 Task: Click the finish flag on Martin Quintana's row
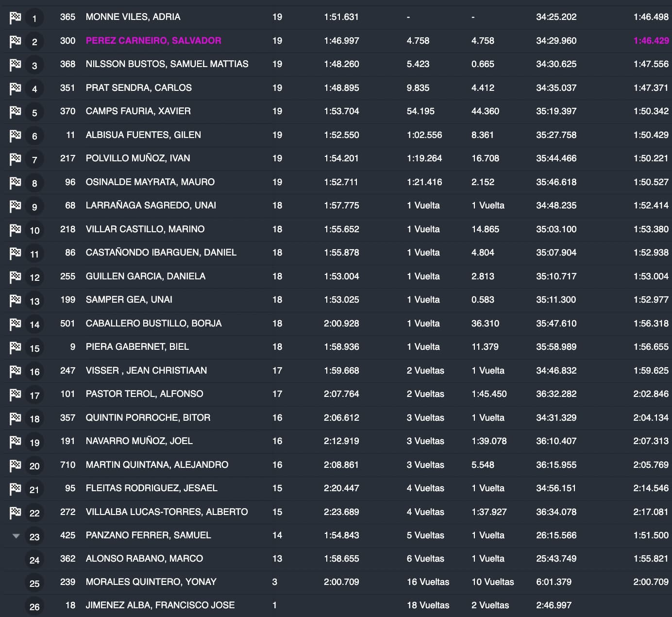click(15, 465)
